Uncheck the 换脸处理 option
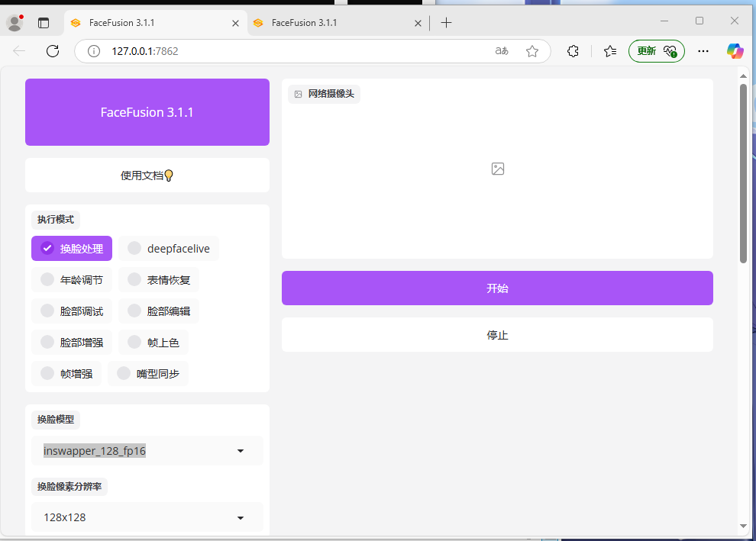The height and width of the screenshot is (541, 756). pyautogui.click(x=72, y=249)
